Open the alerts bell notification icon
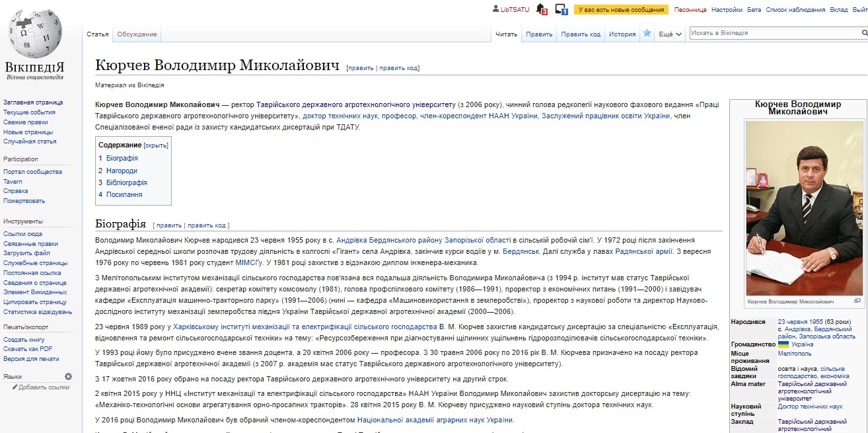This screenshot has width=868, height=433. point(542,9)
